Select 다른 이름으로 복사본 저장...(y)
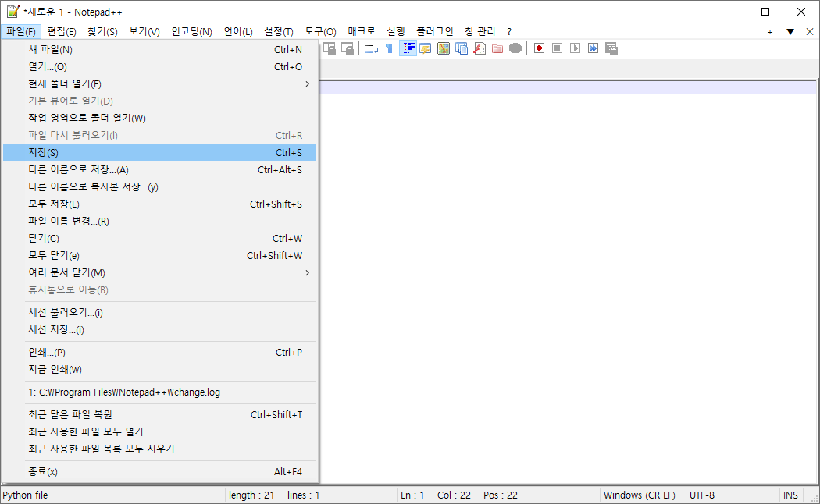820x504 pixels. coord(159,187)
